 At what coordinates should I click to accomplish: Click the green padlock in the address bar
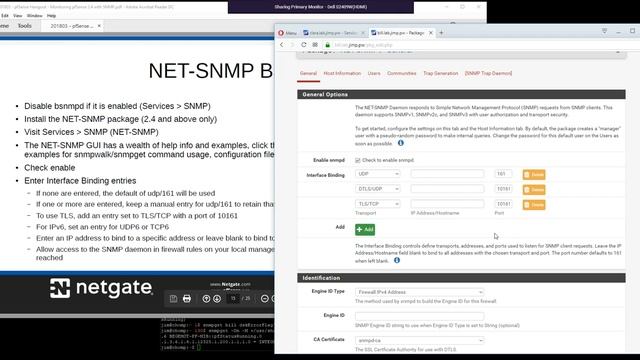[x=327, y=45]
